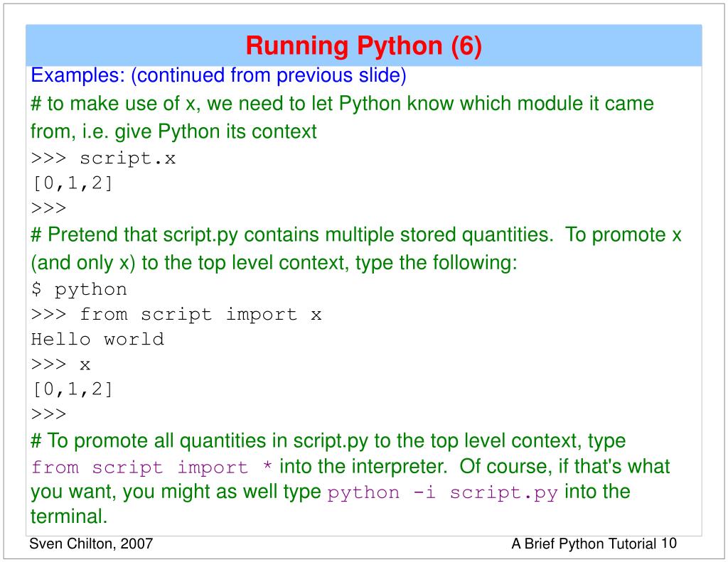Select the 'Examples: (continued from previous slide)' line

pyautogui.click(x=218, y=75)
